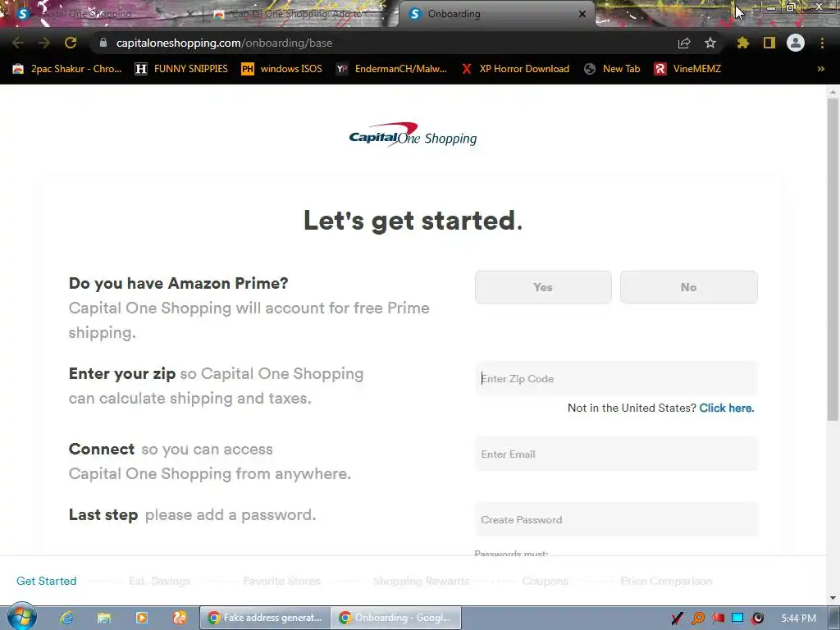Screen dimensions: 840x630
Task: Click the Price Comparison progress step
Action: pos(666,581)
